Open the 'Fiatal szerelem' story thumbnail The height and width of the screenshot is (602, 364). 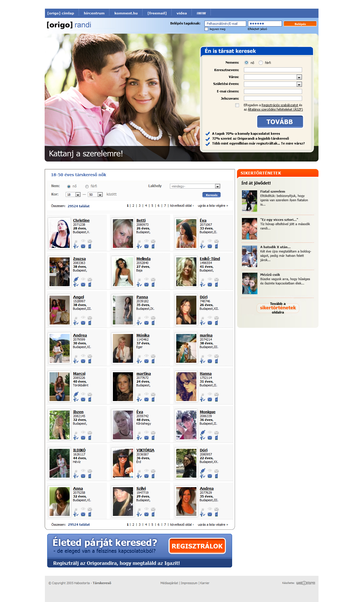249,201
